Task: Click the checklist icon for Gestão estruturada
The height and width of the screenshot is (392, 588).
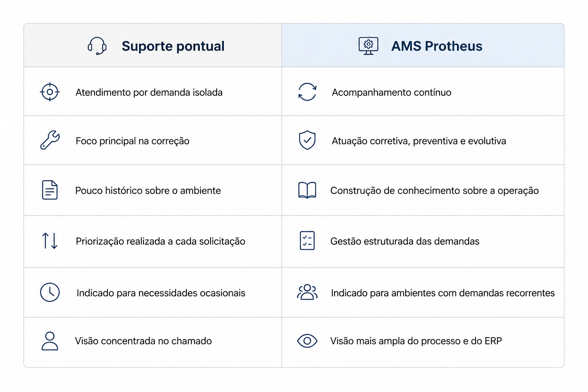Action: [307, 241]
